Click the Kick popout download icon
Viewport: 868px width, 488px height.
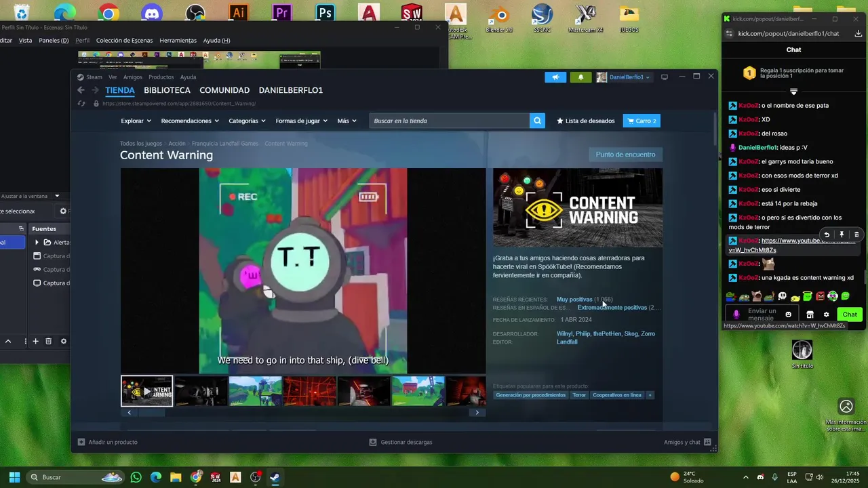click(858, 33)
